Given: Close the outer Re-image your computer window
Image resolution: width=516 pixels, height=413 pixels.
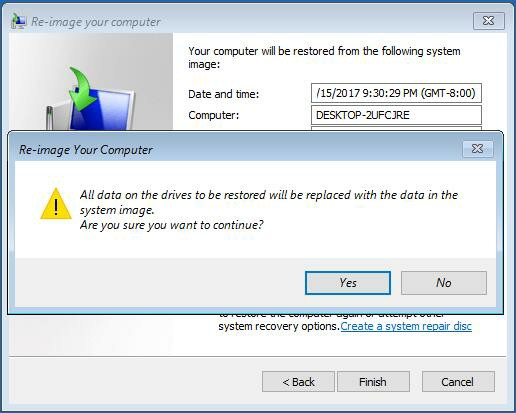Looking at the screenshot, I should pyautogui.click(x=489, y=21).
